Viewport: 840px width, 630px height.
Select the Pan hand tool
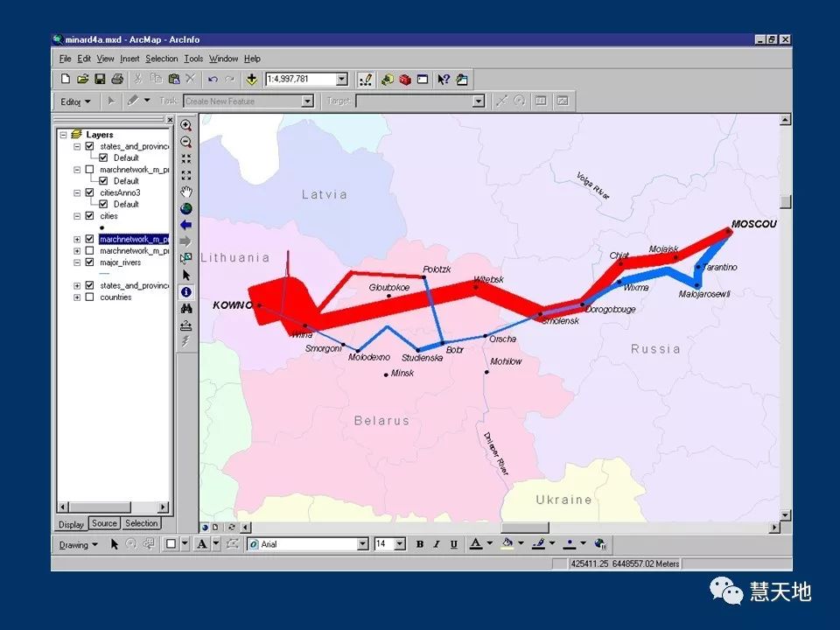(x=185, y=192)
